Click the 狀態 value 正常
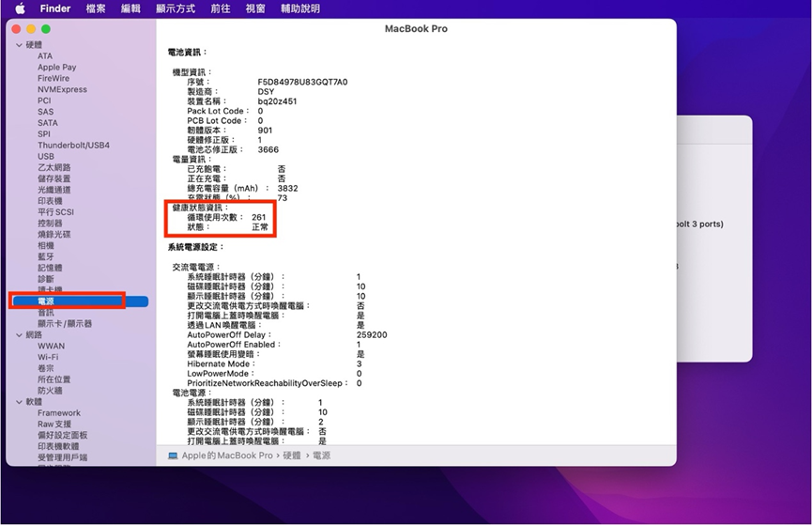This screenshot has height=525, width=812. click(x=260, y=227)
